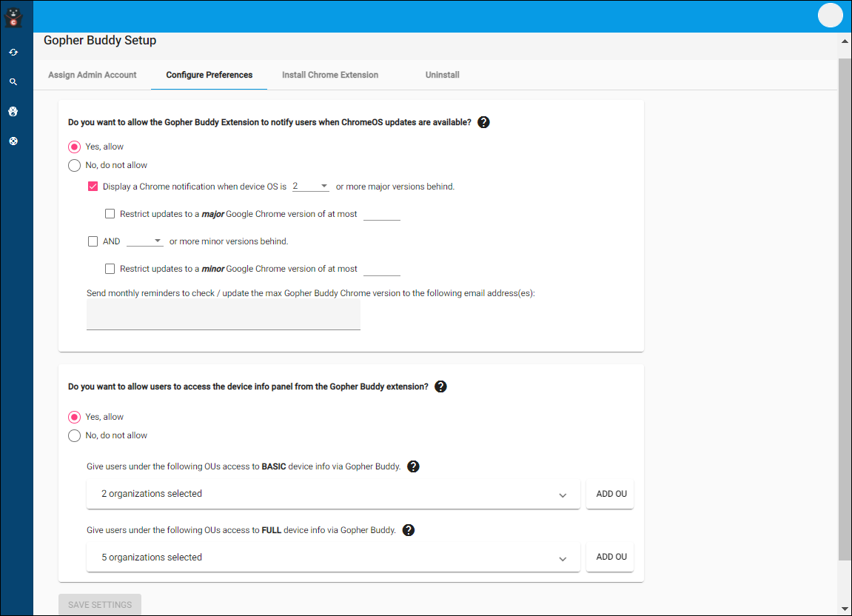
Task: Click the scrollbar down arrow
Action: click(845, 609)
